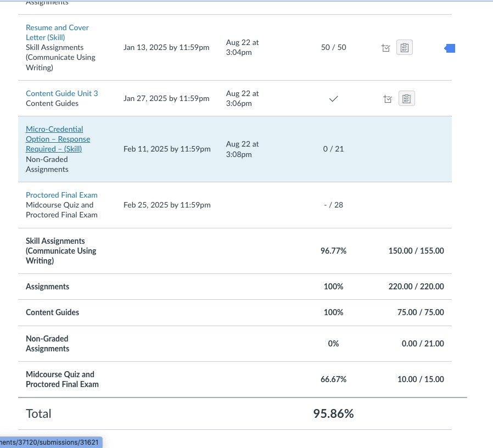The image size is (493, 448).
Task: Show rubric for Content Guide Unit 3
Action: 406,99
